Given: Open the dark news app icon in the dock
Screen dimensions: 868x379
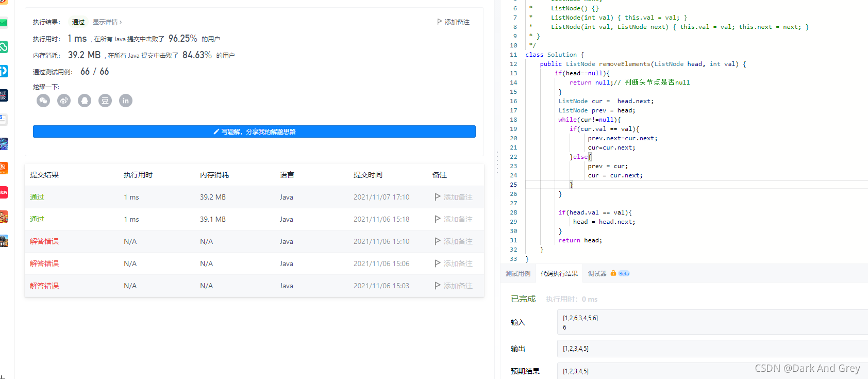Looking at the screenshot, I should 4,95.
